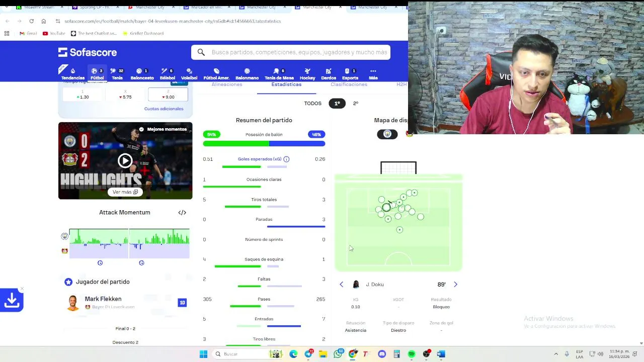Open the Más sports menu
The width and height of the screenshot is (644, 362).
pos(373,74)
